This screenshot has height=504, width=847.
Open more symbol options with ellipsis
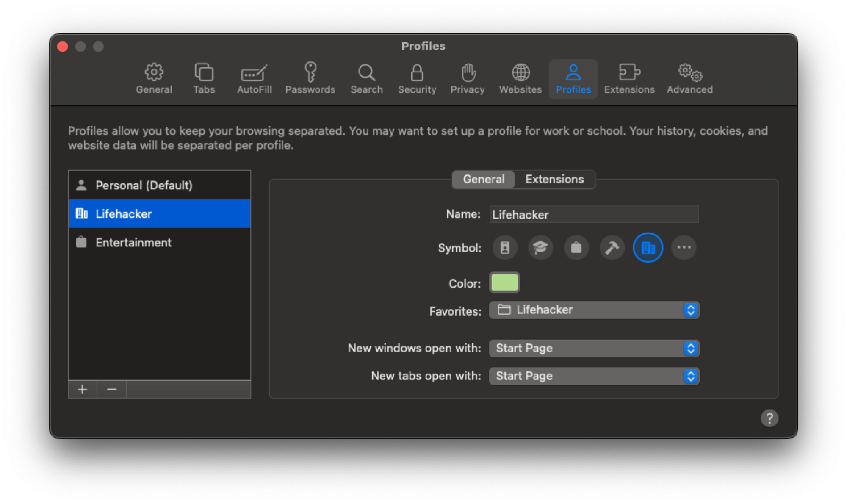(683, 247)
